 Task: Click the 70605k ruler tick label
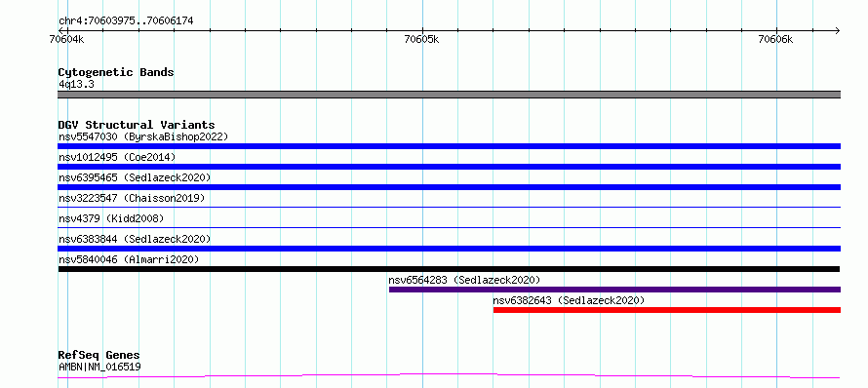pos(422,39)
